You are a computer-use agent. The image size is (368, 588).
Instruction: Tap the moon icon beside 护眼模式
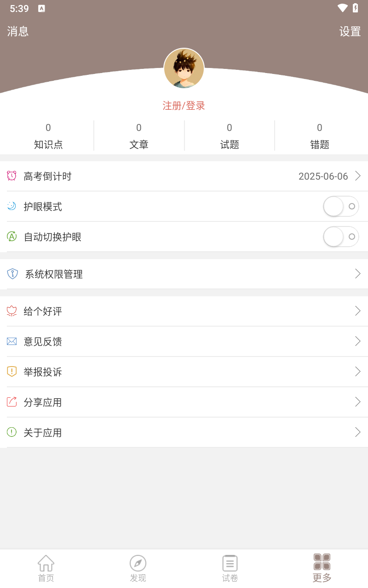pos(11,206)
